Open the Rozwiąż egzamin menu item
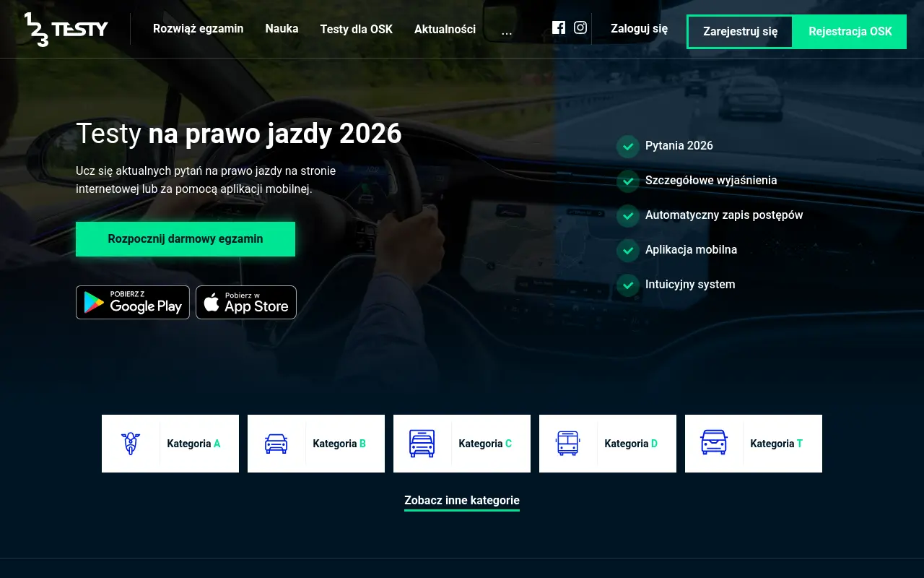This screenshot has height=578, width=924. pos(199,29)
